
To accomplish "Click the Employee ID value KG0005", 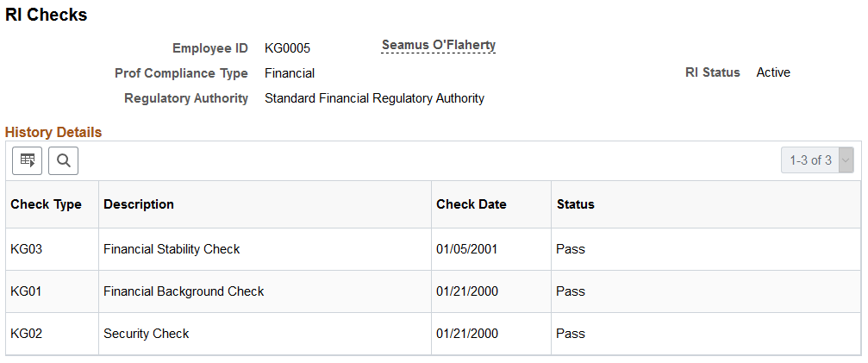I will 287,48.
